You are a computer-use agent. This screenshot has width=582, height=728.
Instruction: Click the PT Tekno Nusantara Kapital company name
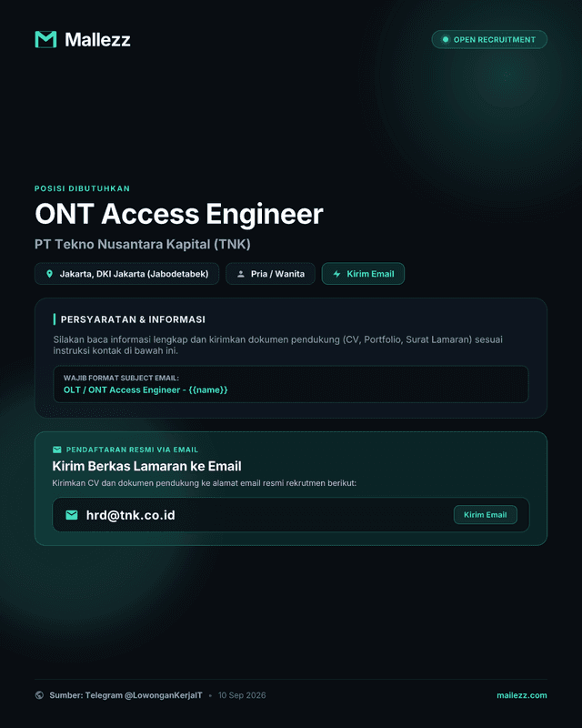click(143, 244)
